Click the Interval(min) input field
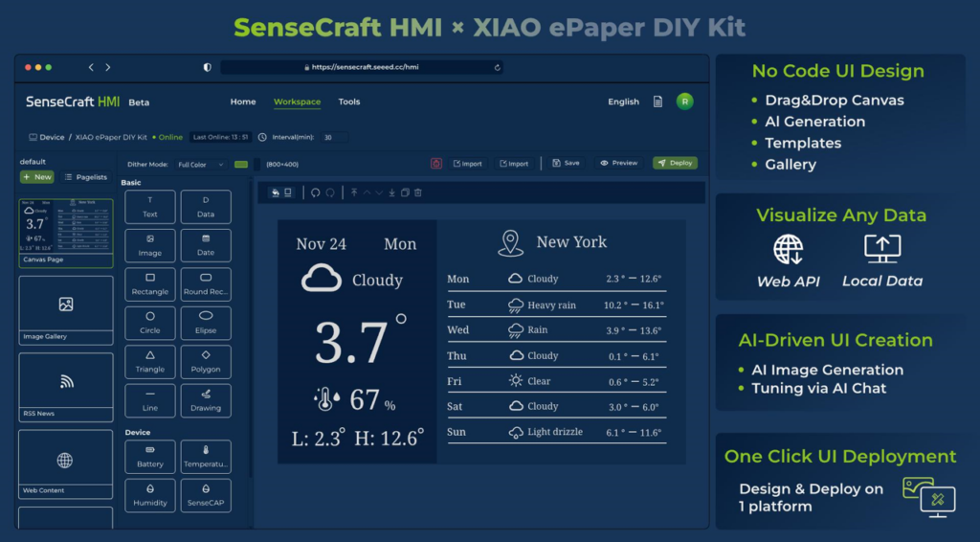 coord(334,137)
